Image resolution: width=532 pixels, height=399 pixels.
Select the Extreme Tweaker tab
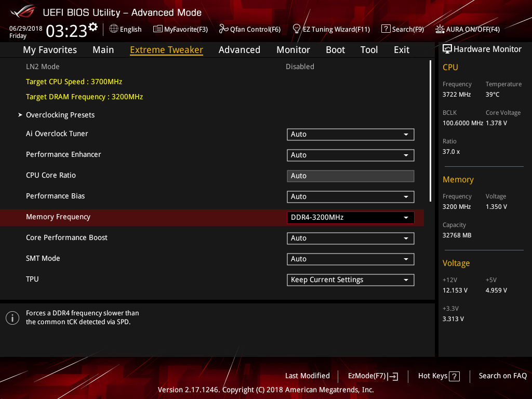(x=167, y=50)
